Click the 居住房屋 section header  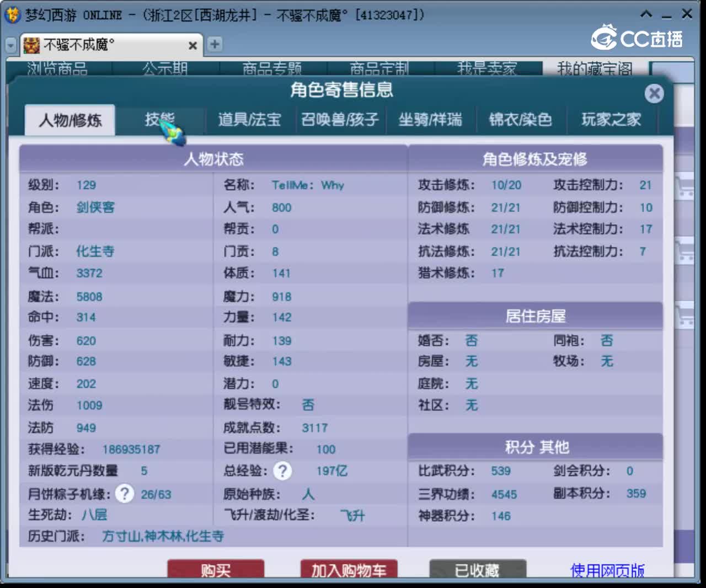(535, 316)
